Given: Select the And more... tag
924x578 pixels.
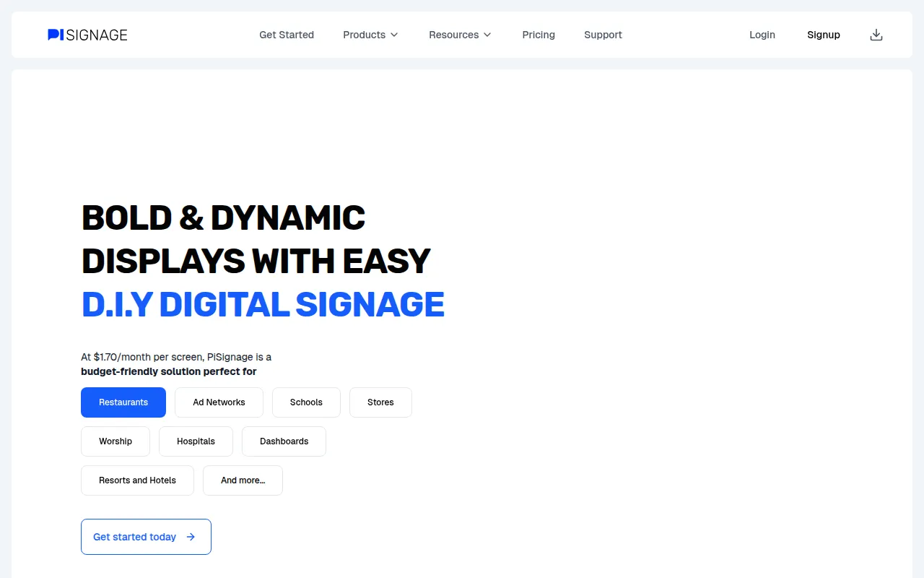Looking at the screenshot, I should 243,480.
